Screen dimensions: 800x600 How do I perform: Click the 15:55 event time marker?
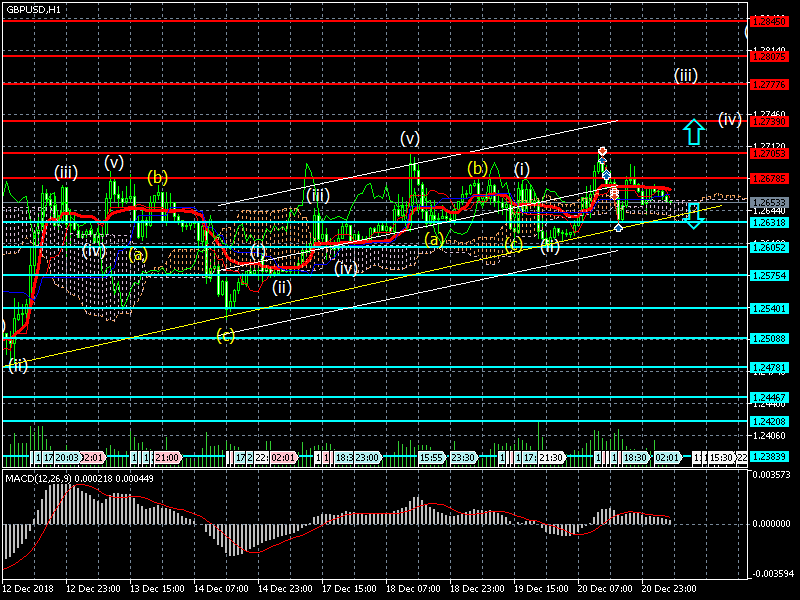click(431, 457)
